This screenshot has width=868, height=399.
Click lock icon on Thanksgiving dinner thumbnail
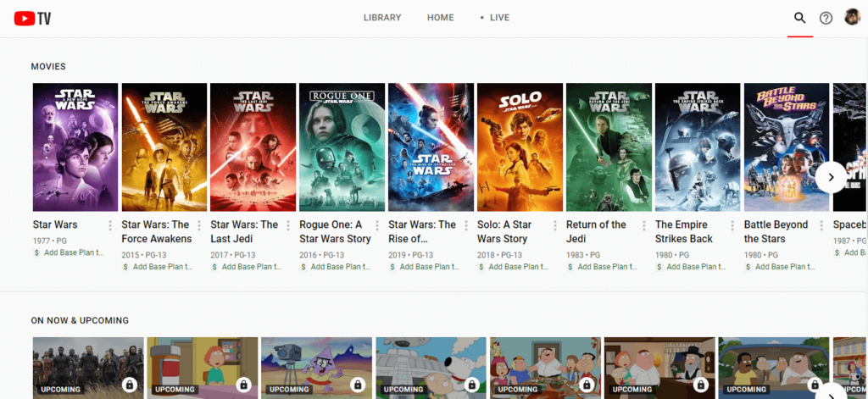pos(587,384)
